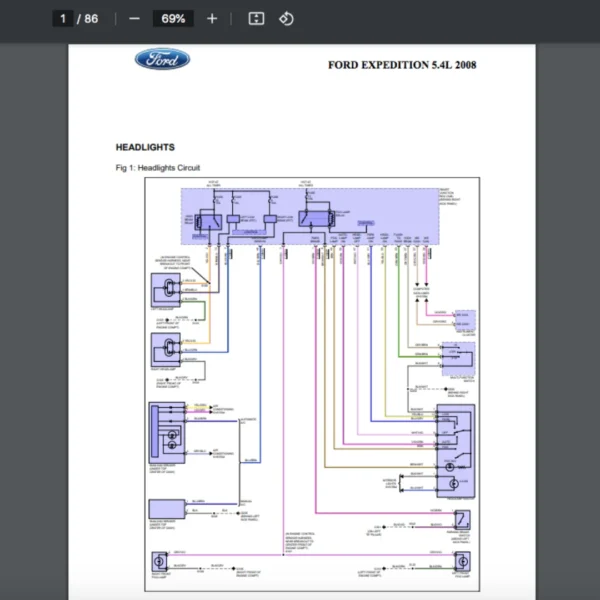Click the sunload sensor block with two lamps
Image resolution: width=600 pixels, height=600 pixels.
point(167,433)
